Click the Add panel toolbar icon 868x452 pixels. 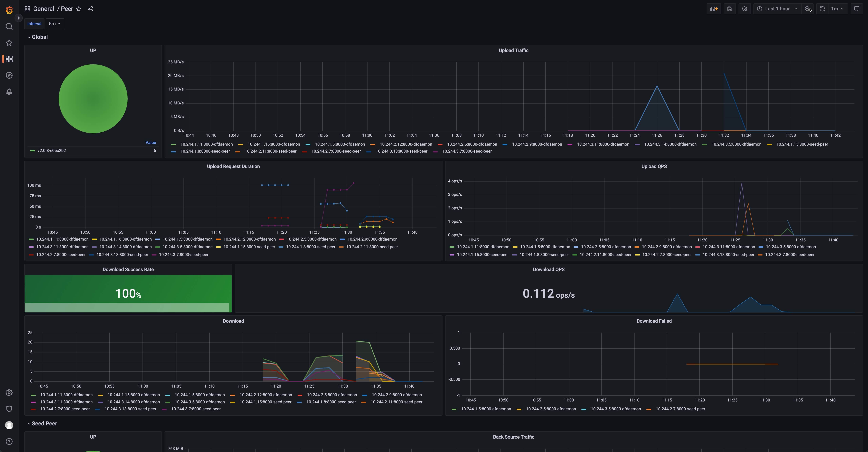pos(713,9)
